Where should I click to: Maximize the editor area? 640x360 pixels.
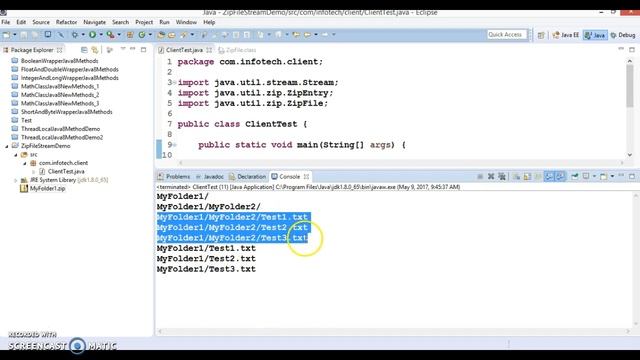632,49
